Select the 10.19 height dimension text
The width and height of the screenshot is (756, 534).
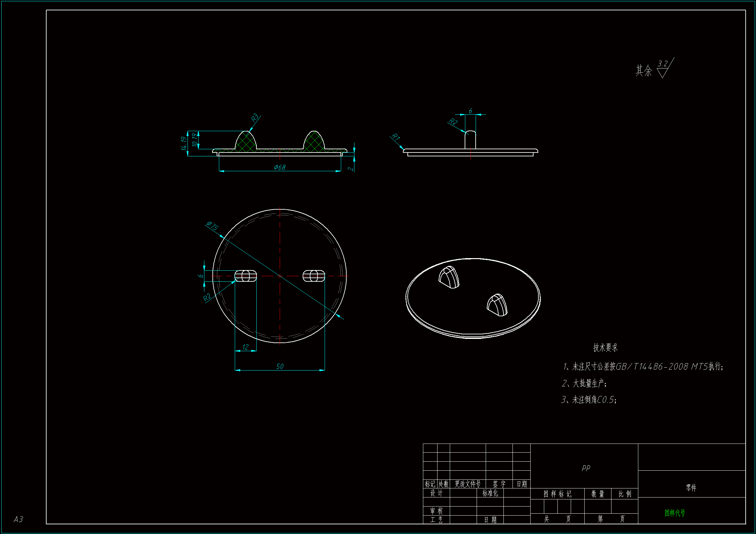click(x=195, y=140)
